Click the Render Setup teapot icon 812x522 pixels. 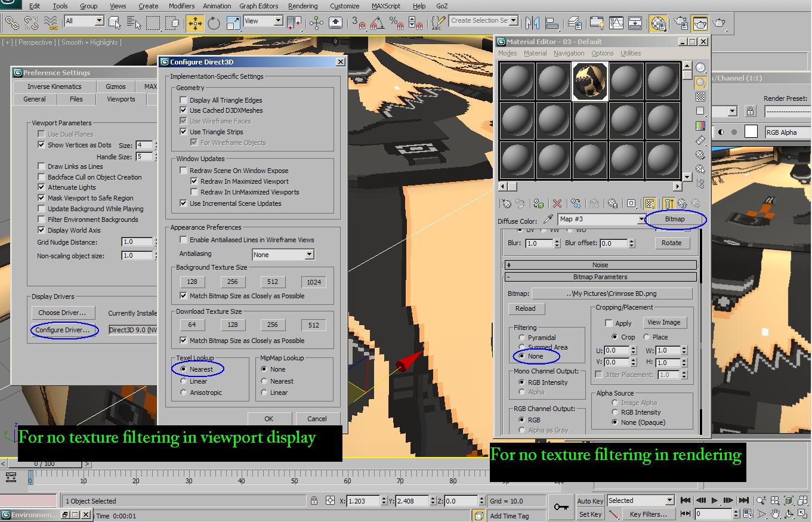click(681, 23)
